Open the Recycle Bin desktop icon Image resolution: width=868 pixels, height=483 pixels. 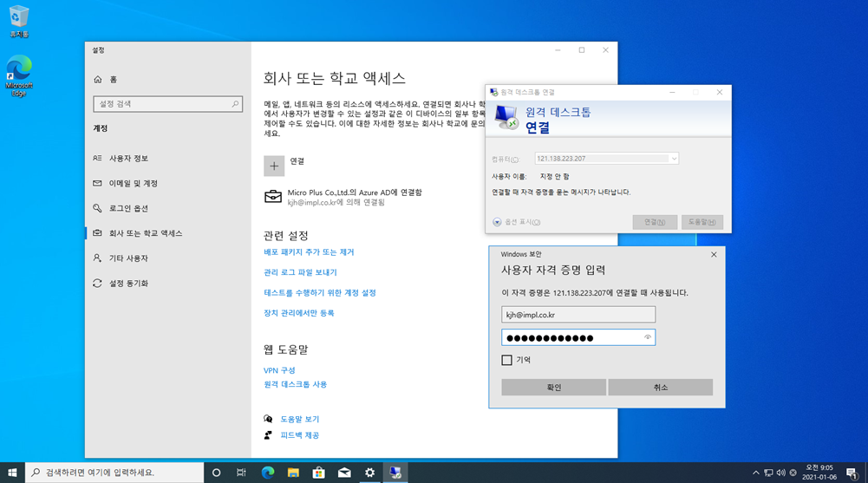(19, 21)
